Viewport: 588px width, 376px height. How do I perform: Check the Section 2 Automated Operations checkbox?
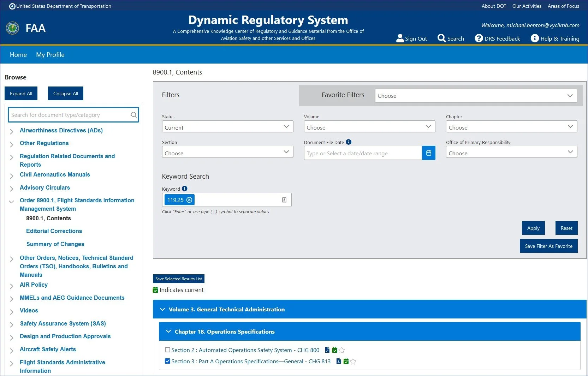pyautogui.click(x=168, y=350)
